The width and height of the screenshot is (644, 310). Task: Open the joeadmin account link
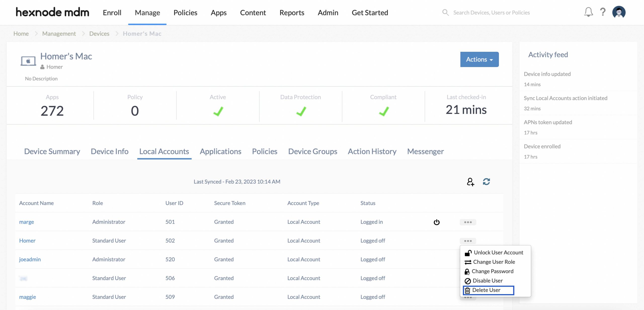(30, 259)
